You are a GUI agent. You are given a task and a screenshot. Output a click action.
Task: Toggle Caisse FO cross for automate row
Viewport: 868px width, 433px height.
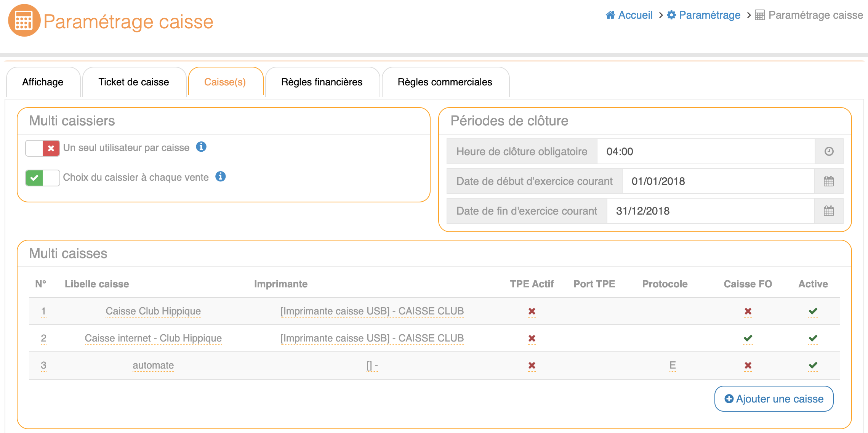click(748, 365)
